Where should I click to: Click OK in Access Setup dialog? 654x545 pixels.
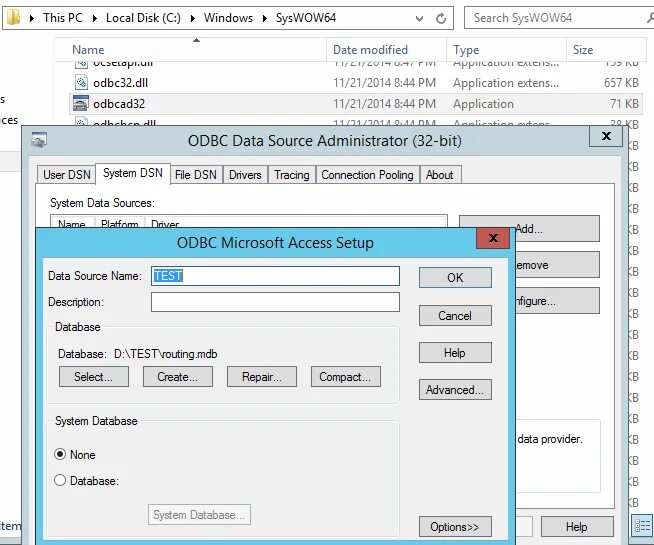pyautogui.click(x=455, y=277)
